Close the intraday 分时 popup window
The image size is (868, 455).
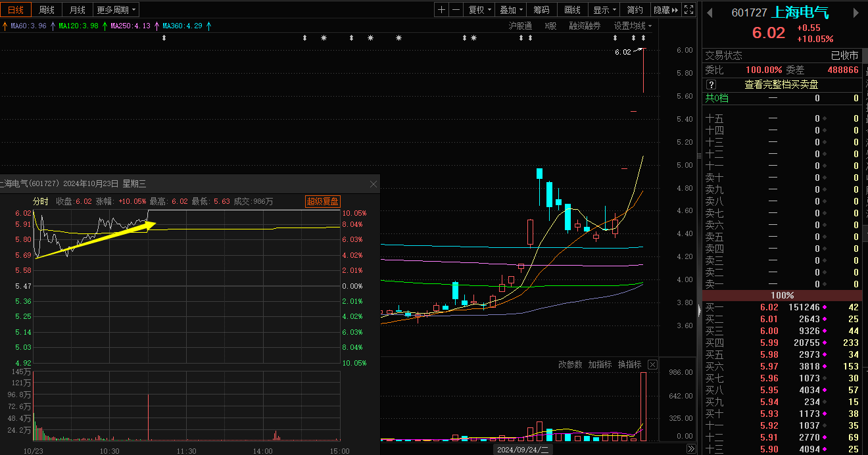[x=374, y=184]
